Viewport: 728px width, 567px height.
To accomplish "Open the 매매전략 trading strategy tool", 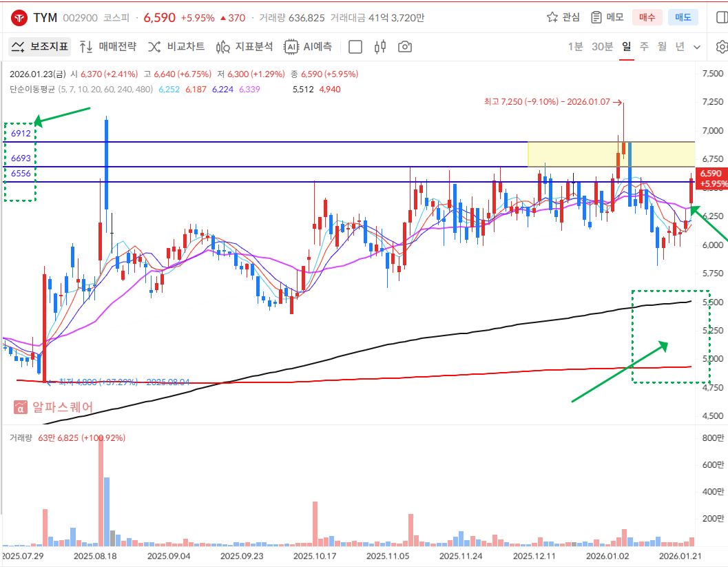I will pos(107,47).
